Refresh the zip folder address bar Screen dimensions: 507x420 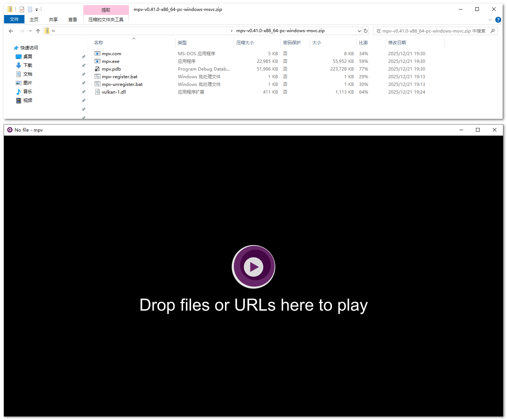(x=366, y=31)
